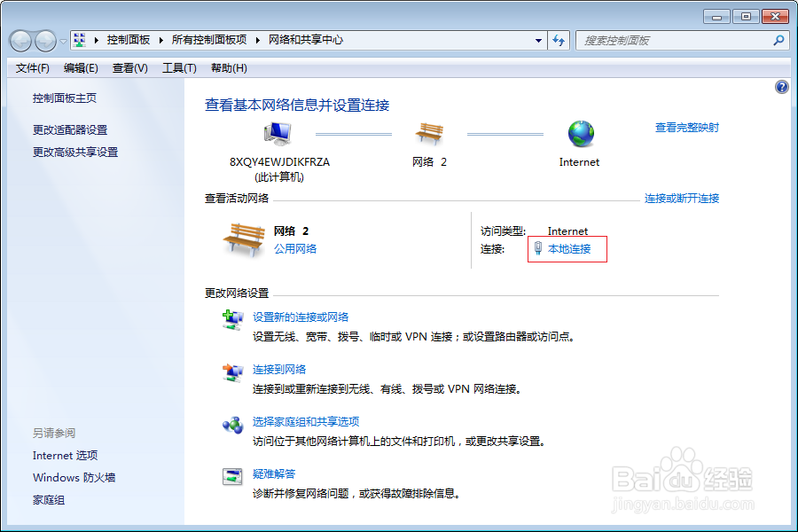
Task: Open the network map by clicking the Internet globe icon
Action: tap(579, 135)
